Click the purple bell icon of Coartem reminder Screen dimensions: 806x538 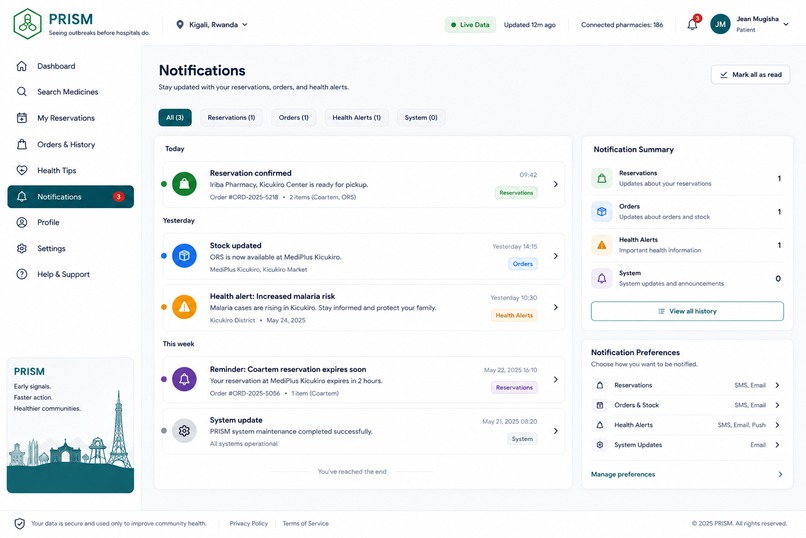pos(184,379)
